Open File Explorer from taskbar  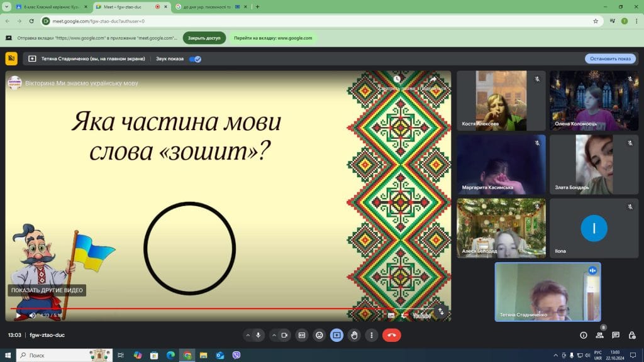coord(203,355)
